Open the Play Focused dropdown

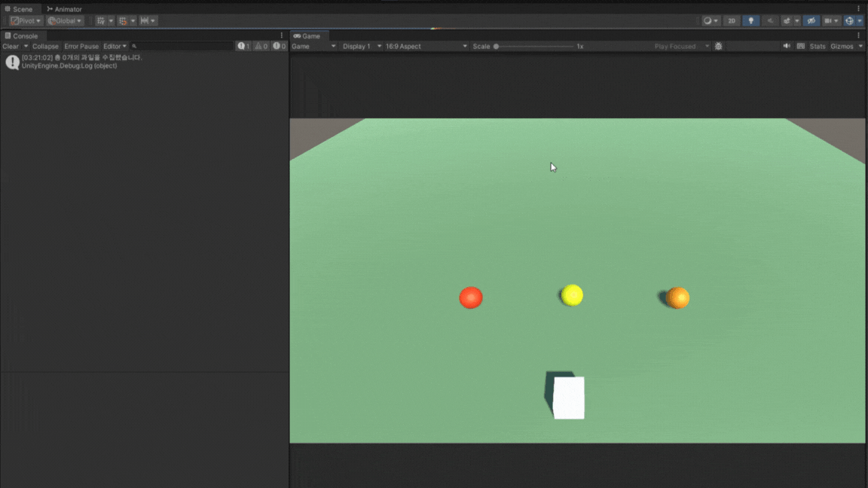(x=681, y=47)
